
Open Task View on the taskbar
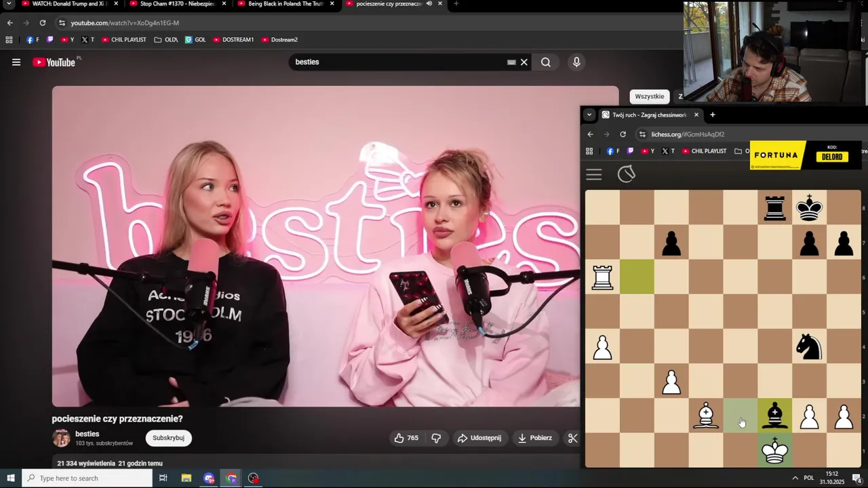163,478
